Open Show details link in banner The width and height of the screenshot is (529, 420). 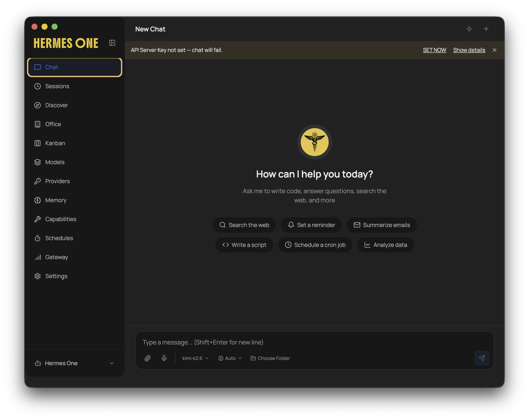click(469, 50)
